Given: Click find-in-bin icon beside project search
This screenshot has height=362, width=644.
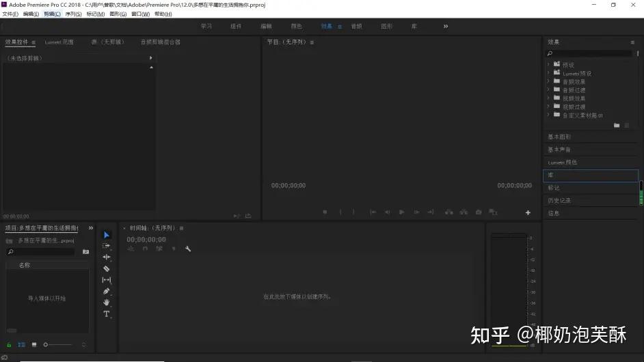Looking at the screenshot, I should click(x=86, y=251).
